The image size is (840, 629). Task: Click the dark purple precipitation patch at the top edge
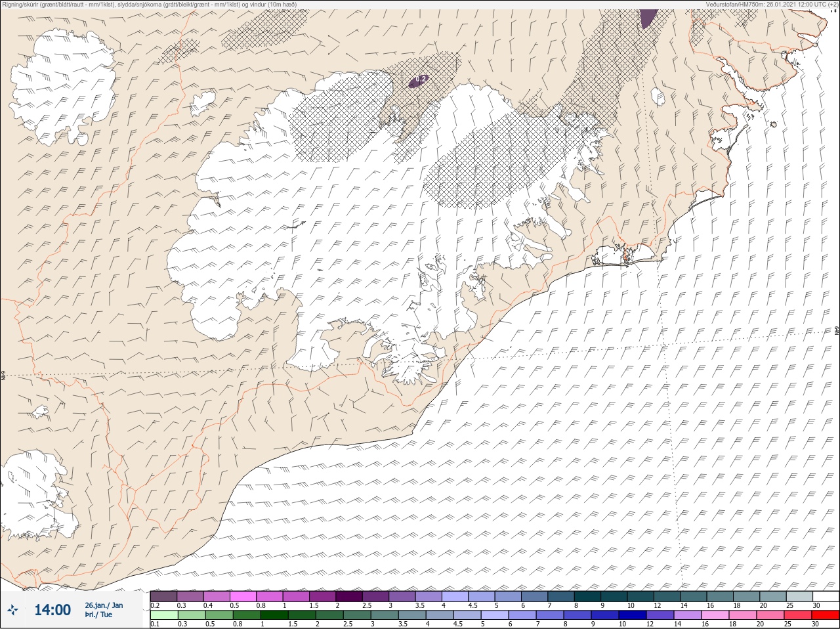[648, 18]
